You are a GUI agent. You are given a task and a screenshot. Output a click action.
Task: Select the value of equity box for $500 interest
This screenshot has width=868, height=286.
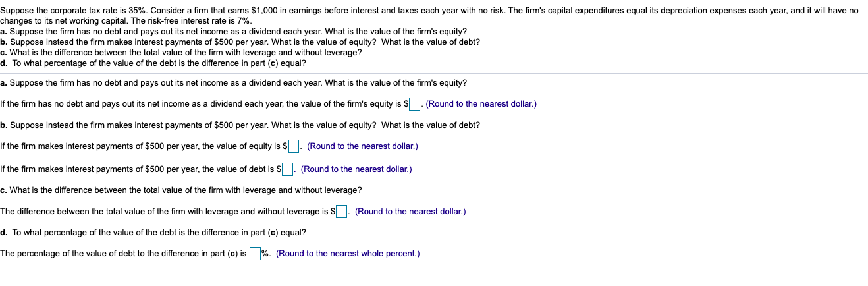[295, 146]
